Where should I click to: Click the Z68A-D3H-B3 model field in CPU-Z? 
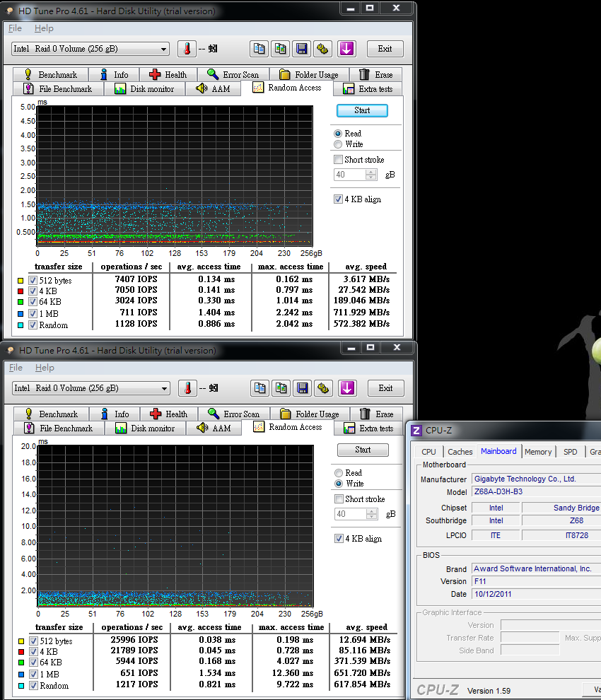click(x=536, y=491)
